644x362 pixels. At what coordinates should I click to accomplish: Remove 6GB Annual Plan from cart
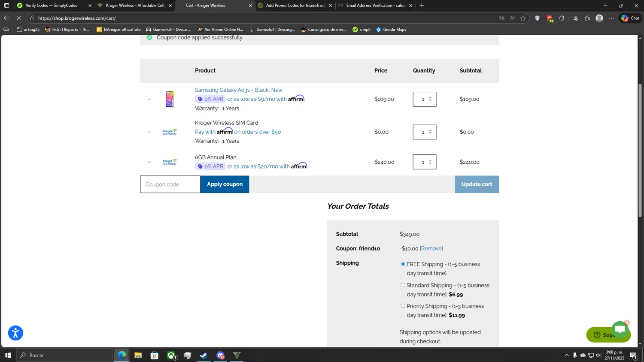coord(149,162)
